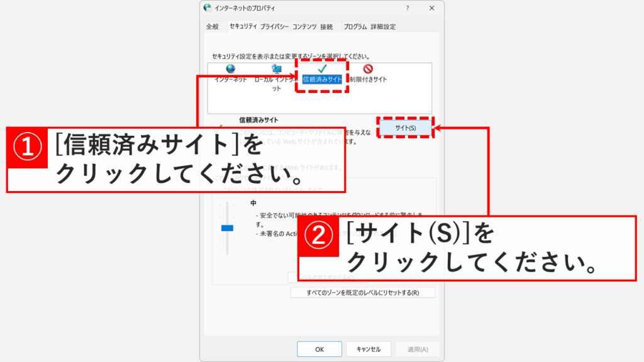Select the 制限付きサイト prohibited zone icon
Image resolution: width=644 pixels, height=362 pixels.
coord(368,69)
